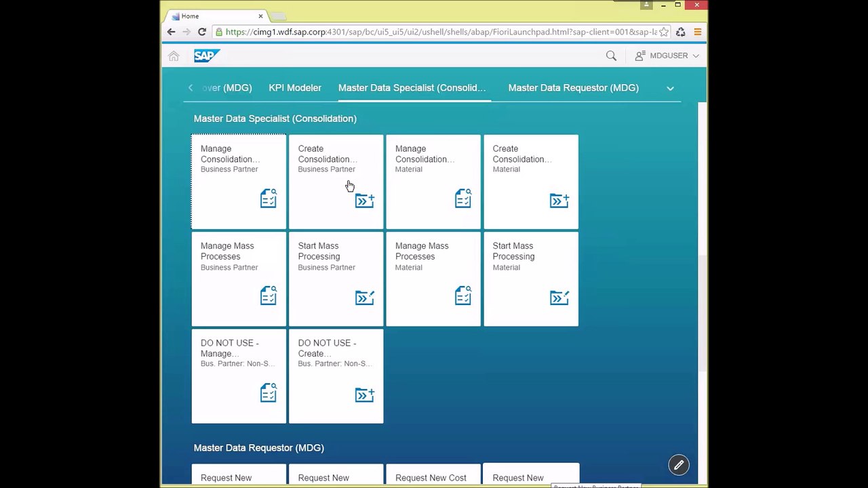The width and height of the screenshot is (868, 488).
Task: Open the launchpad search
Action: pyautogui.click(x=611, y=56)
